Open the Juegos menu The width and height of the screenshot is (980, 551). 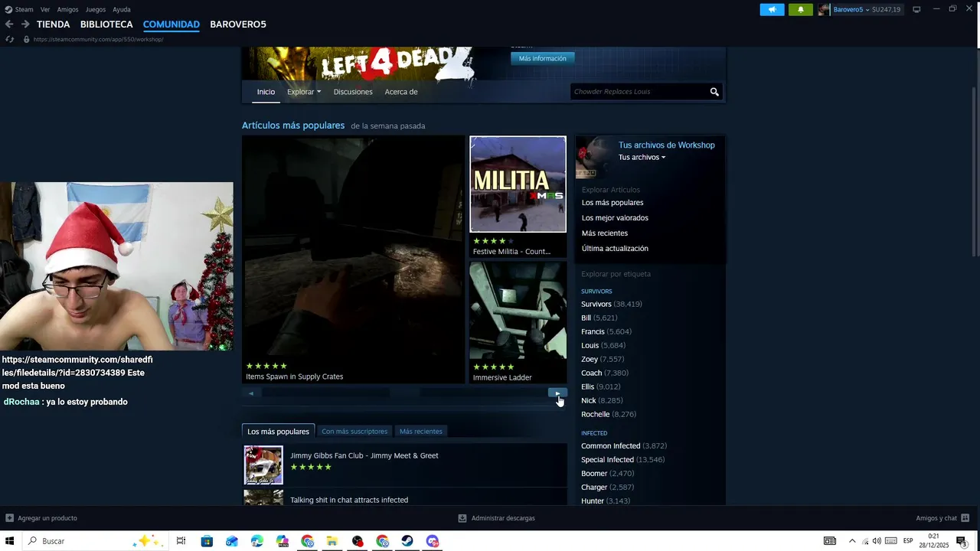pyautogui.click(x=96, y=9)
